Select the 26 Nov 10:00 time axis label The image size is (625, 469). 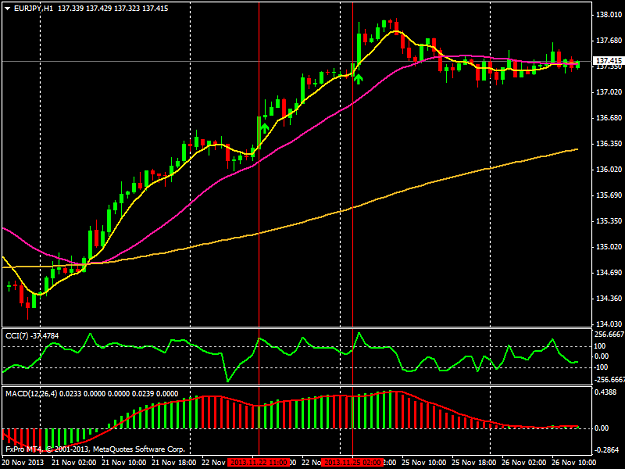pyautogui.click(x=574, y=462)
